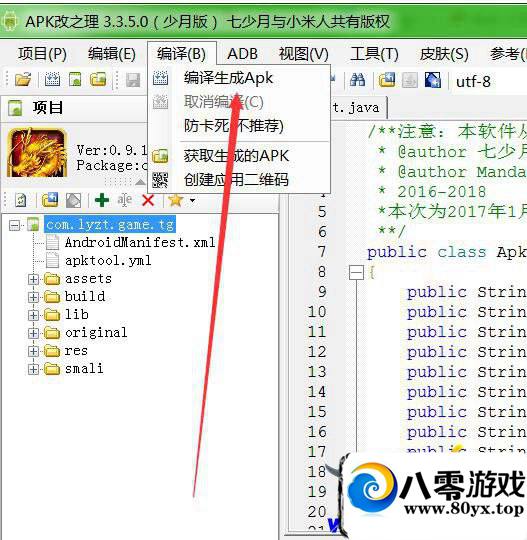The width and height of the screenshot is (527, 540).
Task: Click the yellow star favorites icon
Action: [175, 200]
